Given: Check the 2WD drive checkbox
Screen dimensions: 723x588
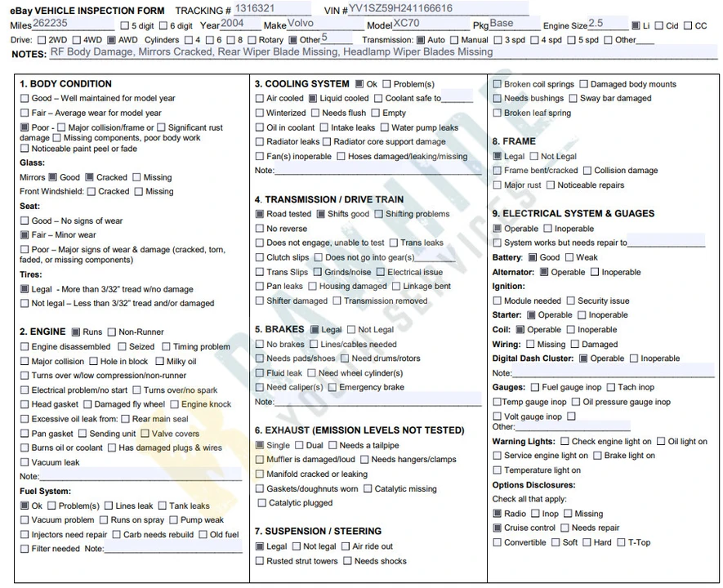Looking at the screenshot, I should pyautogui.click(x=42, y=40).
